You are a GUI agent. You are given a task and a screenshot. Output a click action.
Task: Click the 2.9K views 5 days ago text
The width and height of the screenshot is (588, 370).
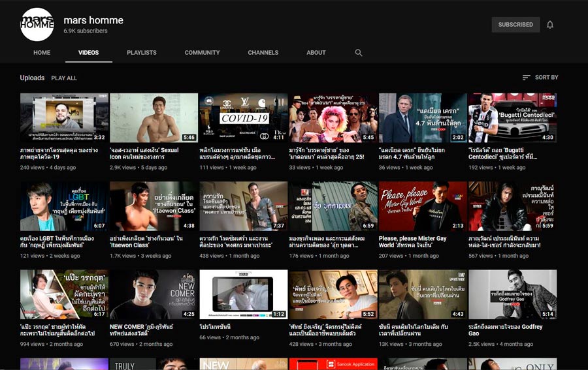[139, 168]
